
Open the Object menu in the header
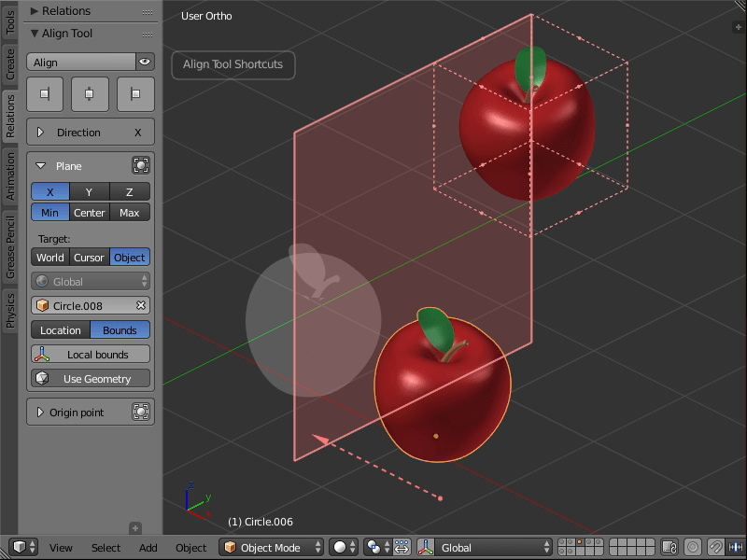click(190, 548)
